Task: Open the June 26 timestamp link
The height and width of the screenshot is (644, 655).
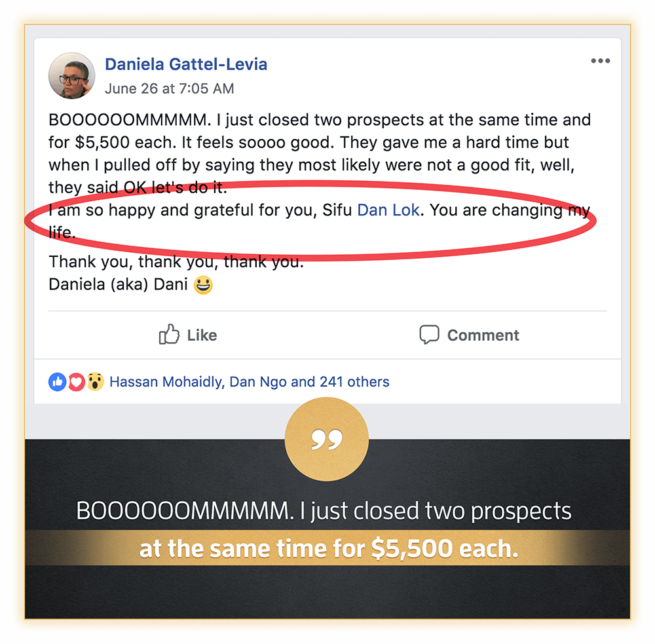Action: (x=169, y=88)
